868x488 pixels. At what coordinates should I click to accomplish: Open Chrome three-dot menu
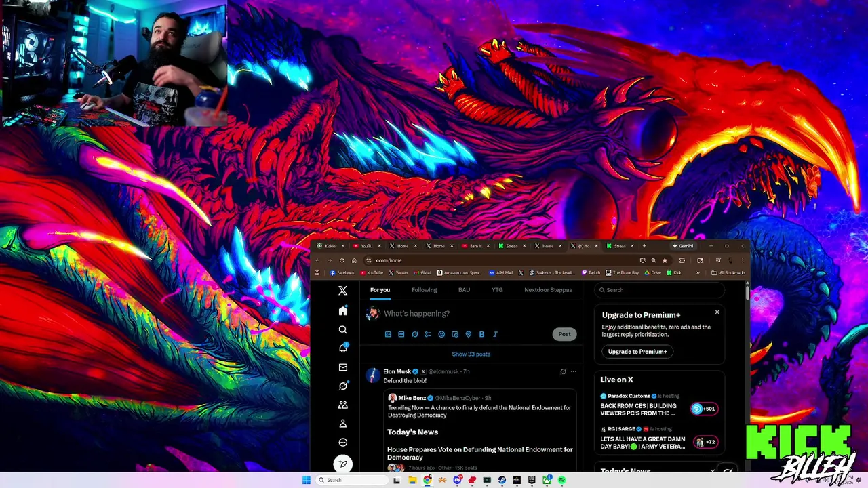coord(743,260)
